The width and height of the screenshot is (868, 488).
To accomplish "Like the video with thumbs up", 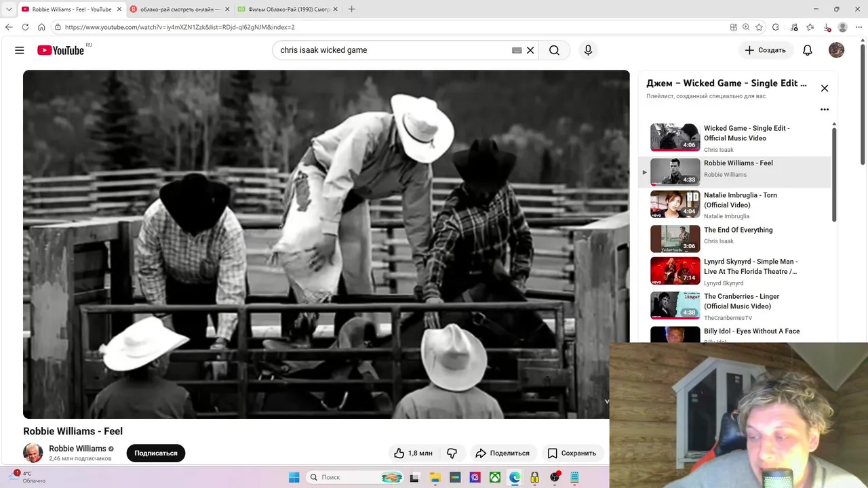I will [414, 453].
